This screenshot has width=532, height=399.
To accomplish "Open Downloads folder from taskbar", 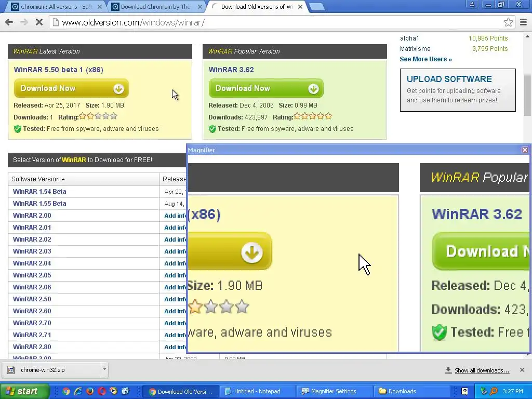I will [411, 391].
